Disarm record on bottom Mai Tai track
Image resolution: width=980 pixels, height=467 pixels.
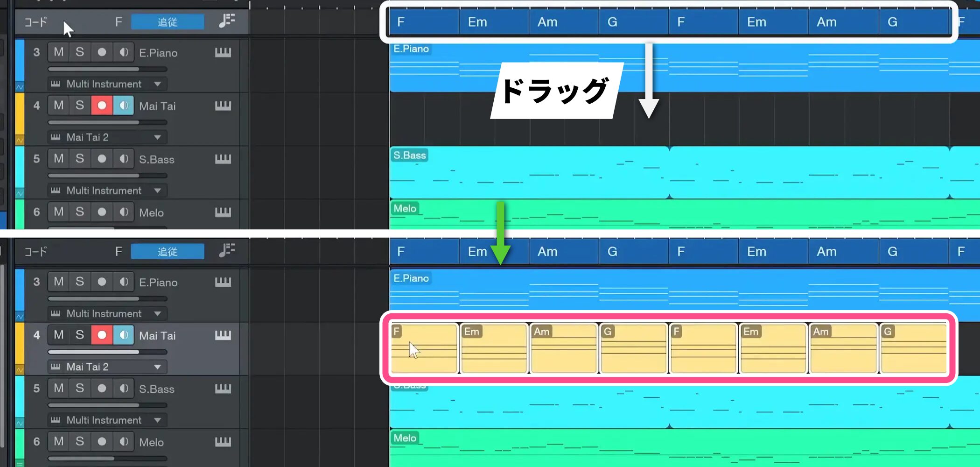[102, 335]
